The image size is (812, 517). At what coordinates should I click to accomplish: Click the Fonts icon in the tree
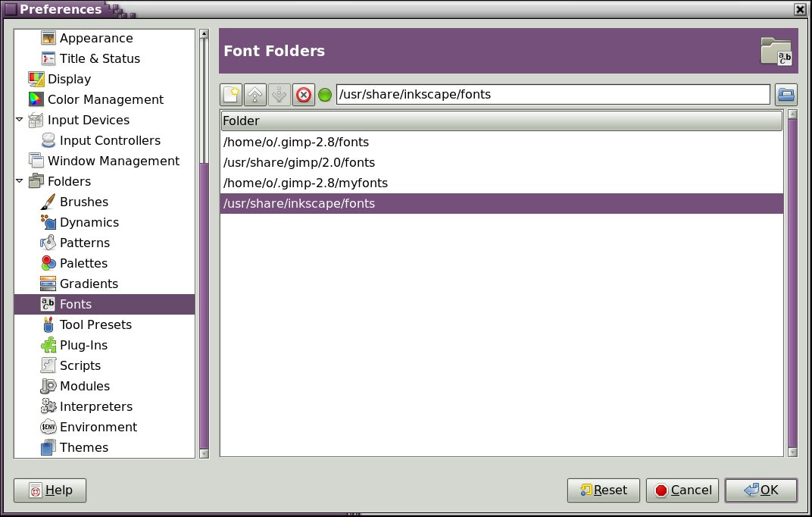[48, 304]
